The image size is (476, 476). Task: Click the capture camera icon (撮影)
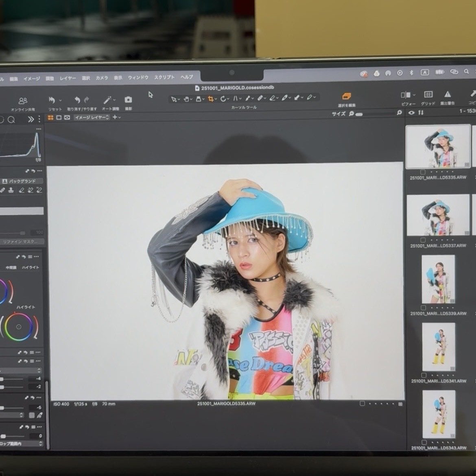(128, 100)
